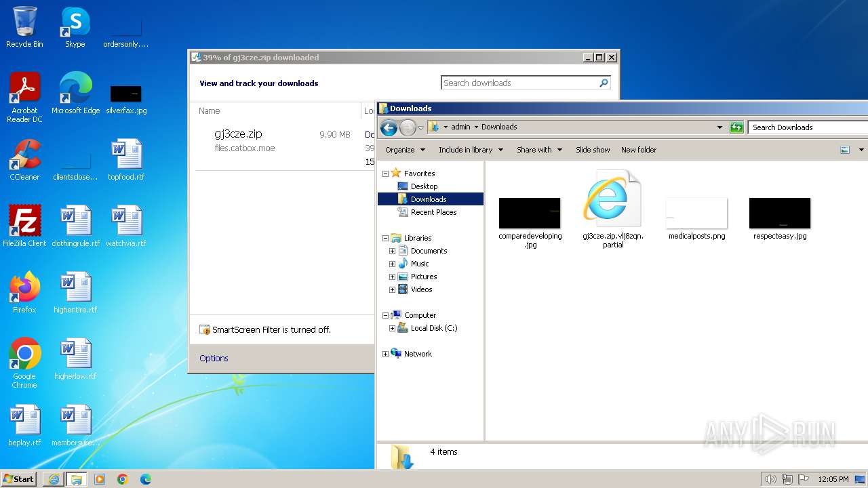The width and height of the screenshot is (868, 488).
Task: Select clothingrule.rtf document icon
Action: 75,226
